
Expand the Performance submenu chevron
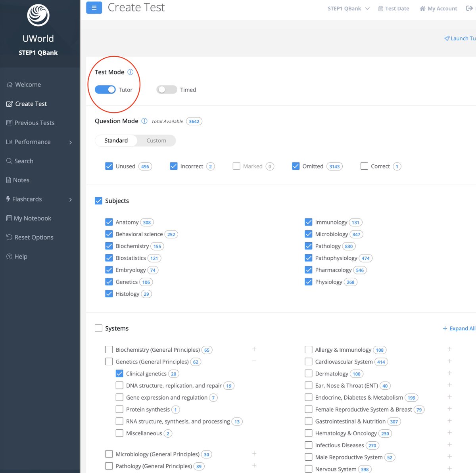71,142
